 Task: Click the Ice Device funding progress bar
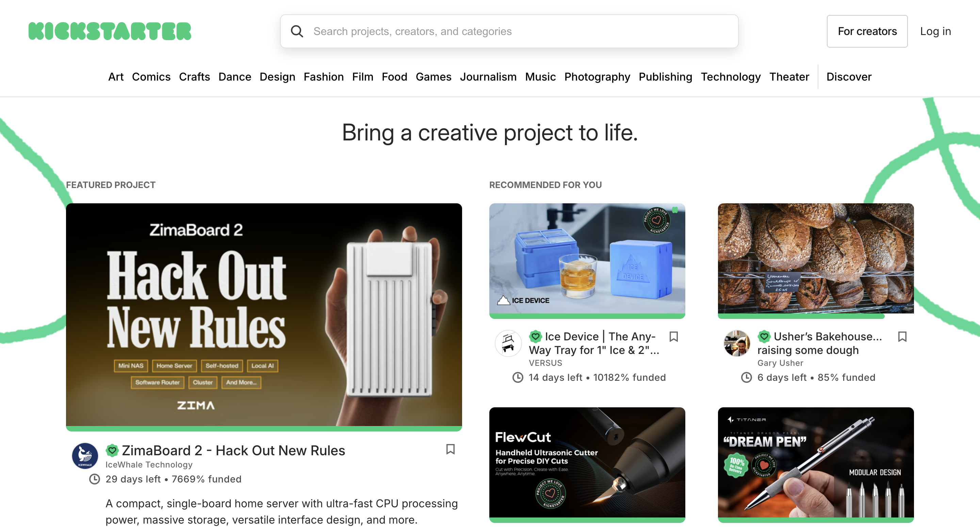[587, 316]
